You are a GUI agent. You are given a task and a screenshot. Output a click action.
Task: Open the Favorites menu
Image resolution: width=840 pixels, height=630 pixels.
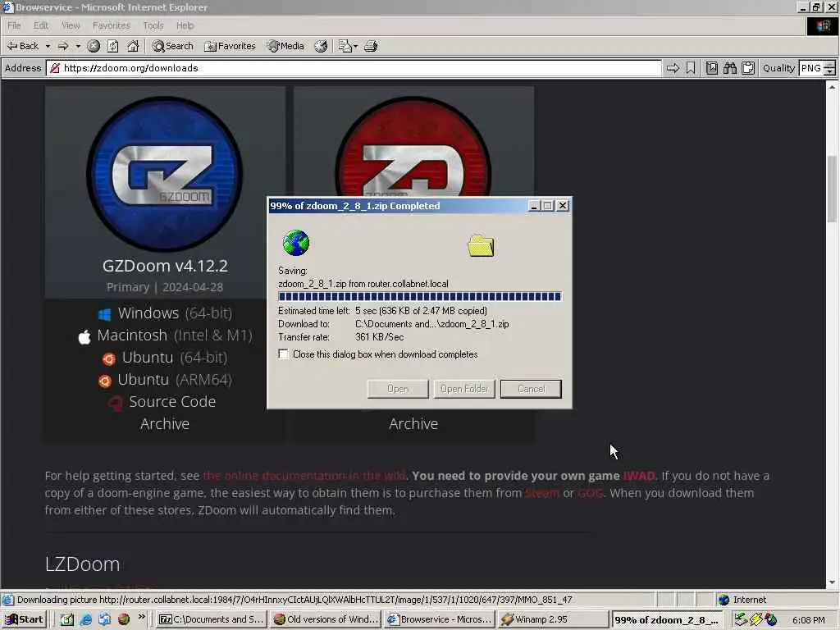(x=111, y=25)
